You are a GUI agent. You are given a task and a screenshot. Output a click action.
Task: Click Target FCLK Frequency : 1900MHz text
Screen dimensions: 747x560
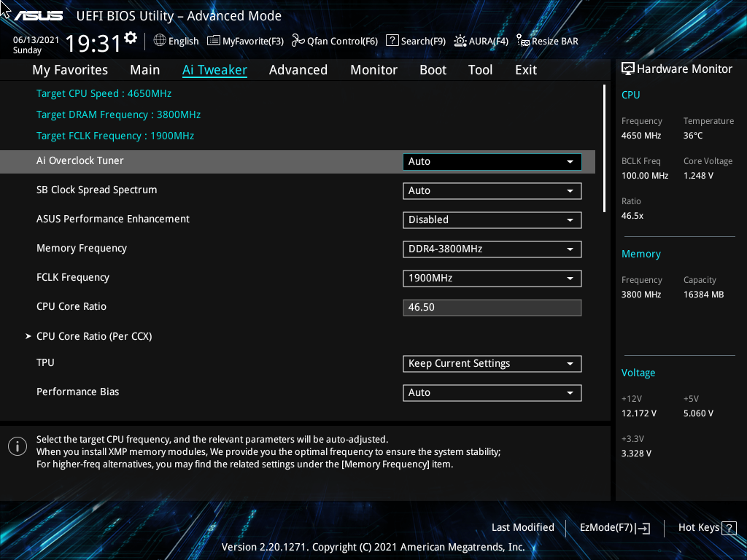pyautogui.click(x=115, y=136)
